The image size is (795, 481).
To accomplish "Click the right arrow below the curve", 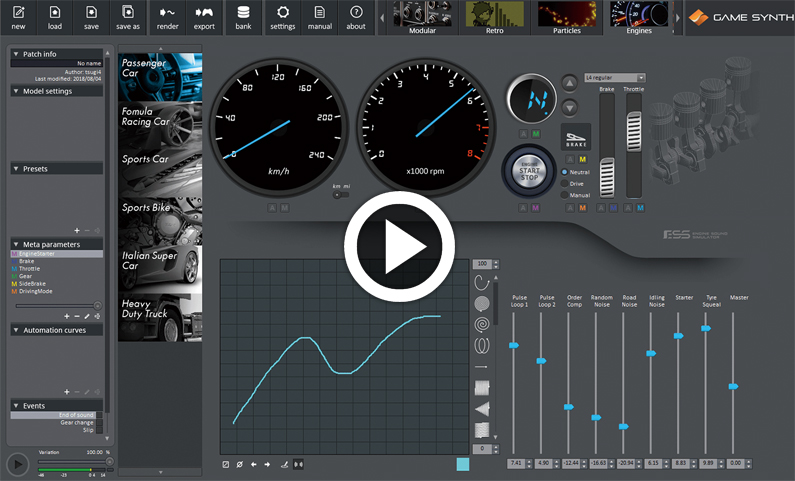I will [x=267, y=464].
